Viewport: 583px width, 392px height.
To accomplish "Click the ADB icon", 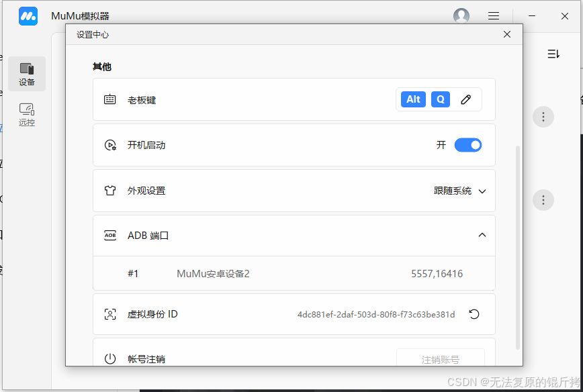I will click(x=110, y=235).
